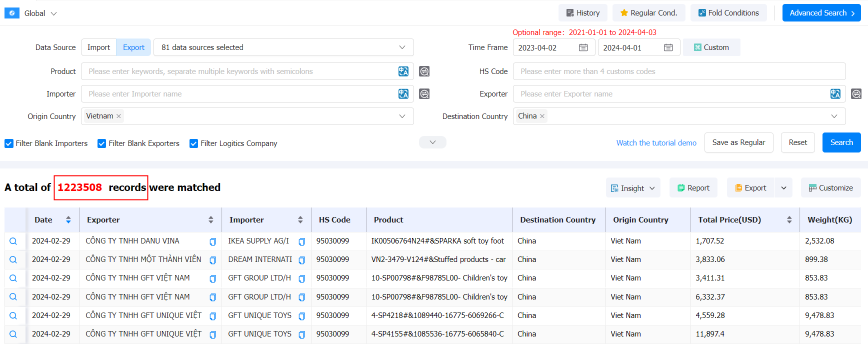The width and height of the screenshot is (868, 344).
Task: Switch to the Import tab
Action: (98, 47)
